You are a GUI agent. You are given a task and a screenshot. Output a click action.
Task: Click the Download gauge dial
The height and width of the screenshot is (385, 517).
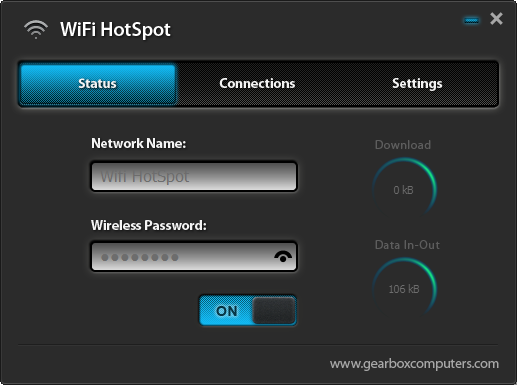[404, 187]
